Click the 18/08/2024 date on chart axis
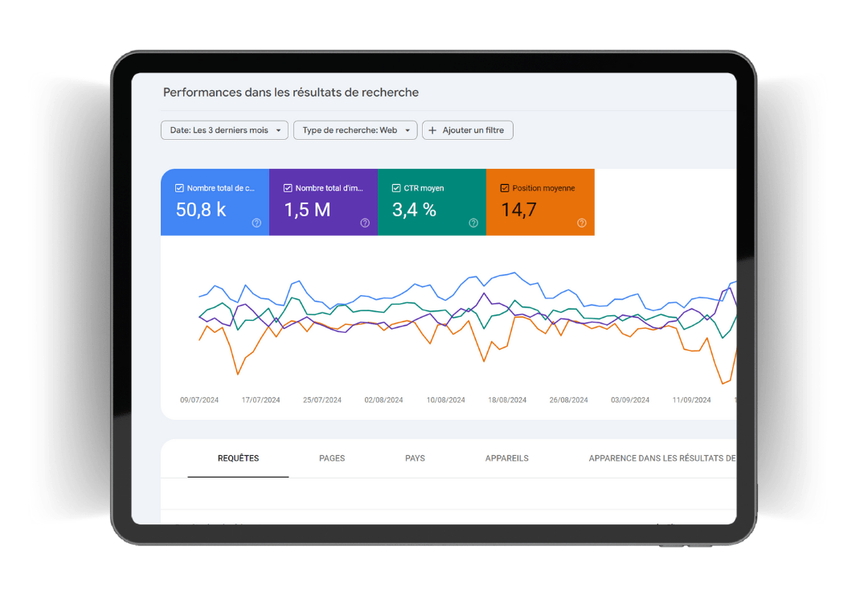 (x=507, y=400)
